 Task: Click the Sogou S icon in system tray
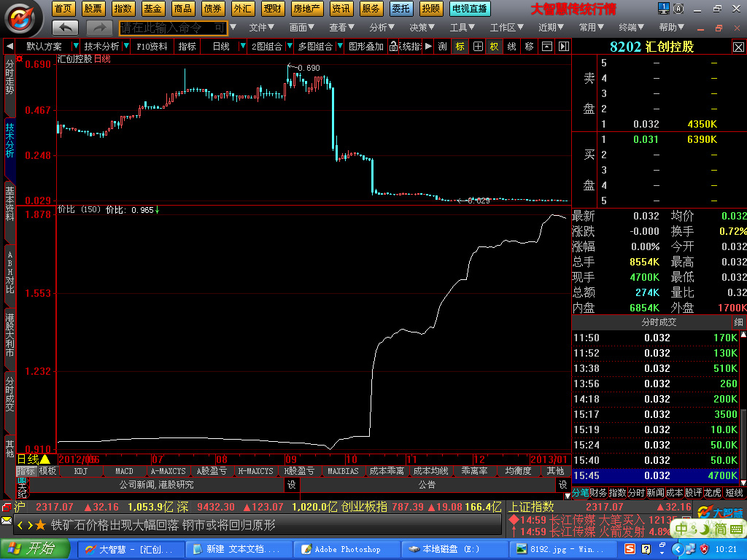pyautogui.click(x=630, y=549)
